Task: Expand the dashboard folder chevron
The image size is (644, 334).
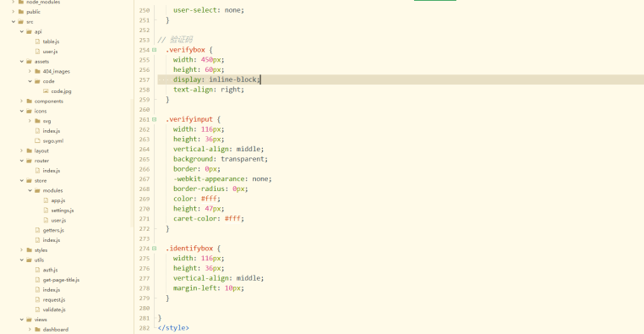Action: click(x=30, y=330)
